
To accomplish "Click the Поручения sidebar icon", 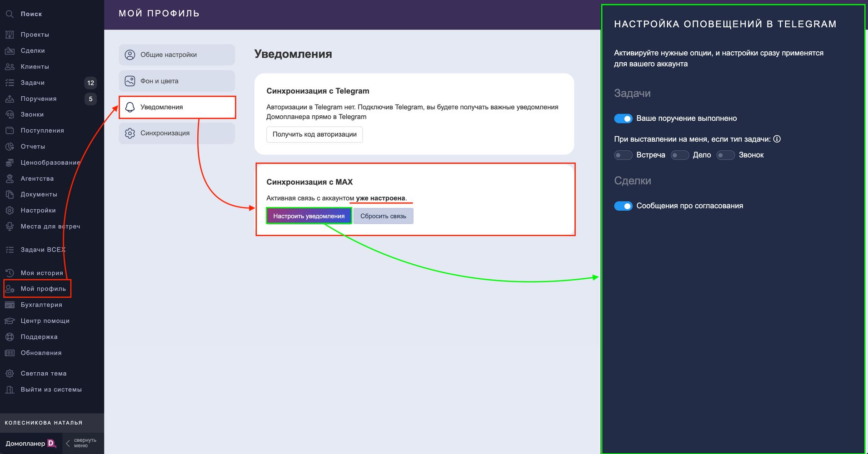I will click(10, 99).
